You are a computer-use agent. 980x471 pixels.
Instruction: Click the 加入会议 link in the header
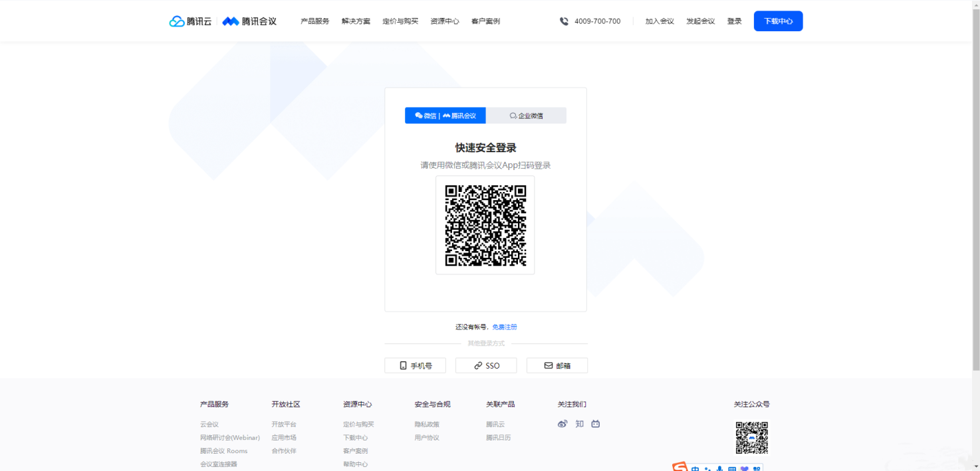[660, 21]
